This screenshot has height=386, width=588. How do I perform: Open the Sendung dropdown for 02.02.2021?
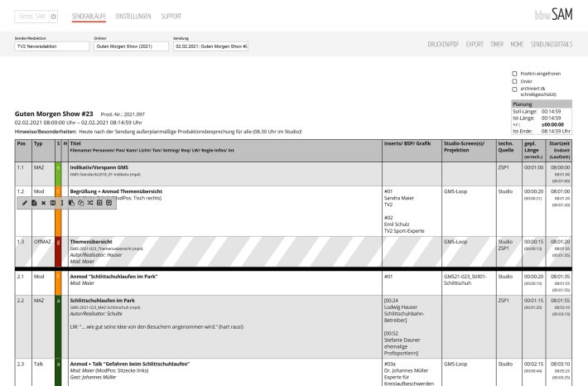210,46
